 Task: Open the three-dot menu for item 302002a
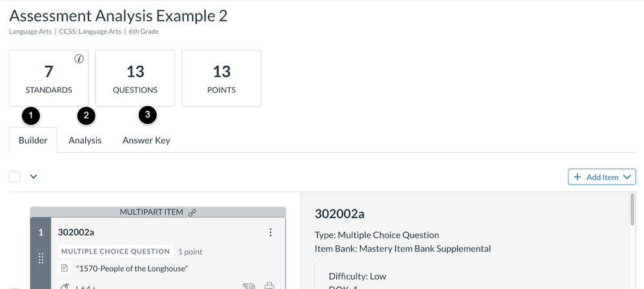tap(270, 232)
